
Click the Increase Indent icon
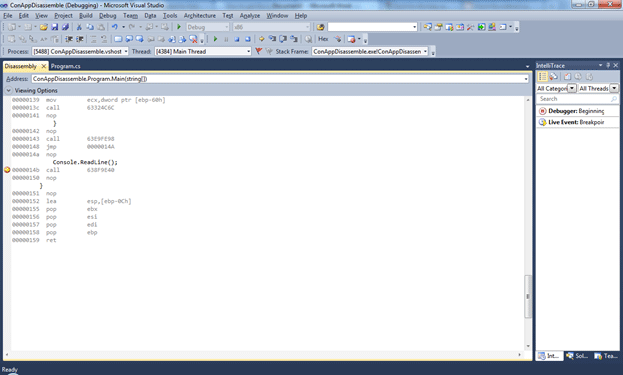[79, 39]
